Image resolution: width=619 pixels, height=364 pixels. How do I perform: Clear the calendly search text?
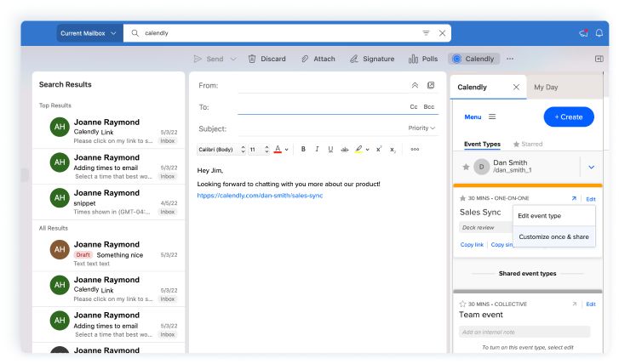pyautogui.click(x=442, y=33)
